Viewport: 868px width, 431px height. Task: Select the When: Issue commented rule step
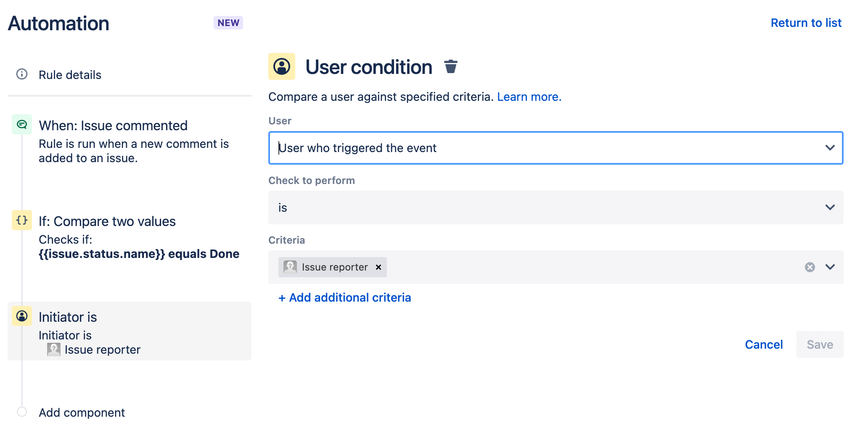(x=113, y=125)
